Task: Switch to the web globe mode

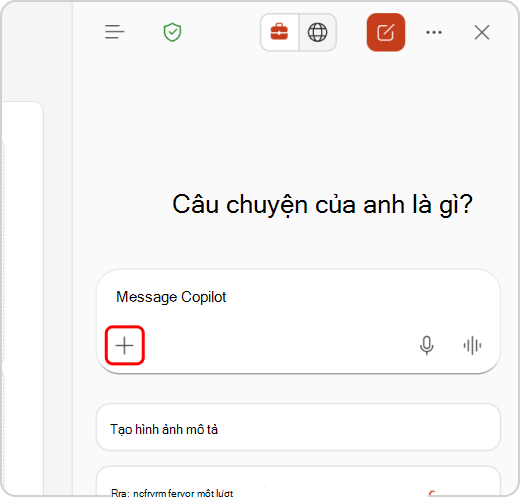Action: click(317, 32)
